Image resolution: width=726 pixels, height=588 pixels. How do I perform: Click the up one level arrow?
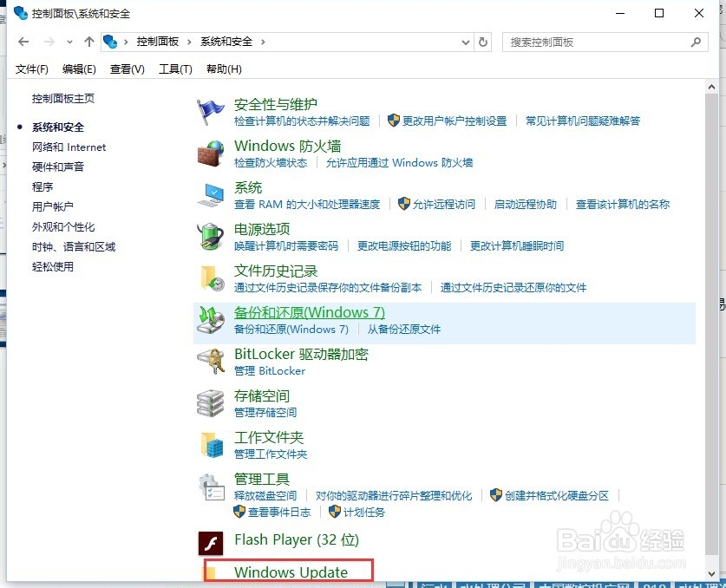tap(89, 42)
